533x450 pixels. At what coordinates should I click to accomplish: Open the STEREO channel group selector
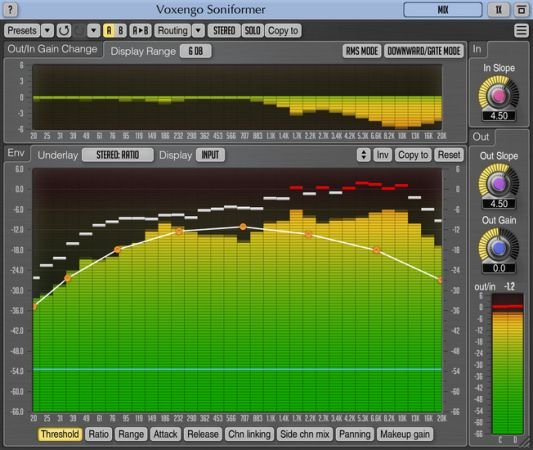click(224, 31)
